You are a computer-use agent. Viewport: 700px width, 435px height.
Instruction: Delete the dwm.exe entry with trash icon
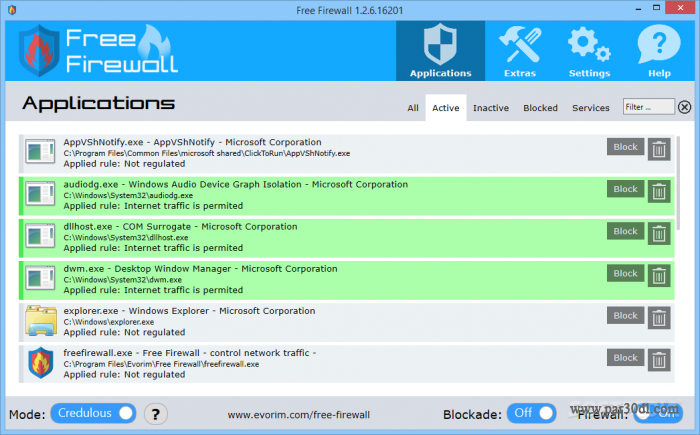click(659, 276)
